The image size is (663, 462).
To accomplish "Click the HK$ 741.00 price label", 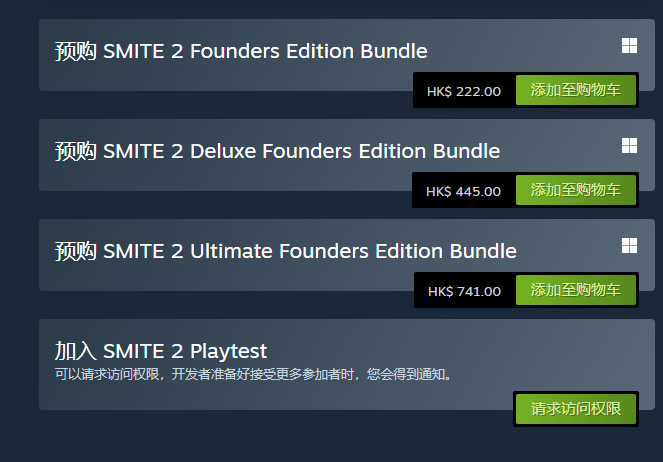I will (464, 291).
